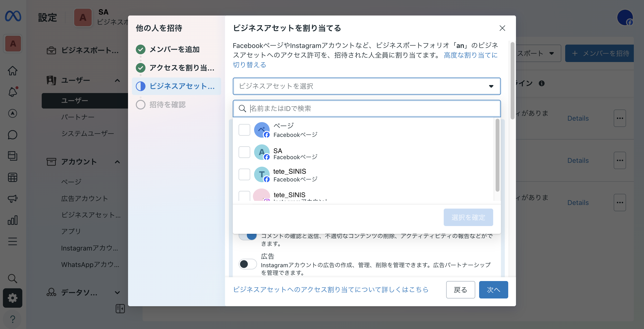Open the sidebar search icon

tap(13, 279)
